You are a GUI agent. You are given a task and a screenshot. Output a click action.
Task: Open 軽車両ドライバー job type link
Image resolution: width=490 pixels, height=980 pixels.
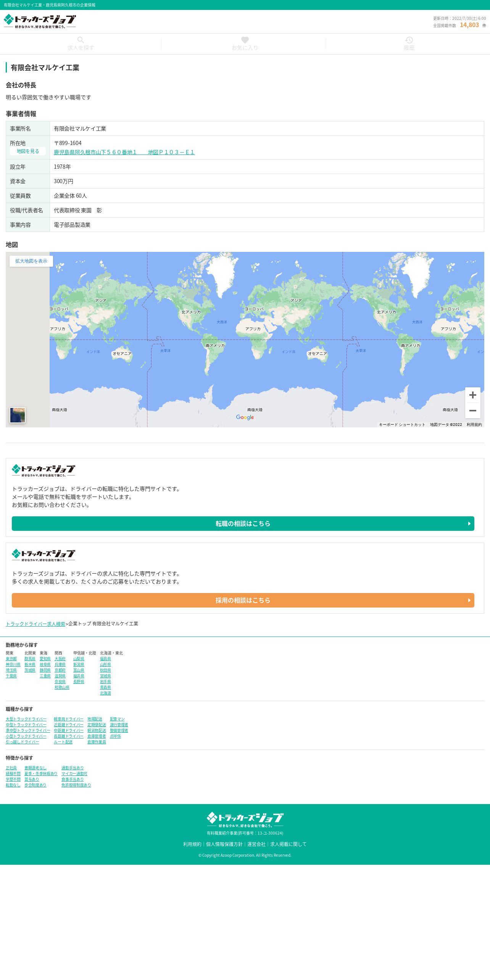(69, 719)
